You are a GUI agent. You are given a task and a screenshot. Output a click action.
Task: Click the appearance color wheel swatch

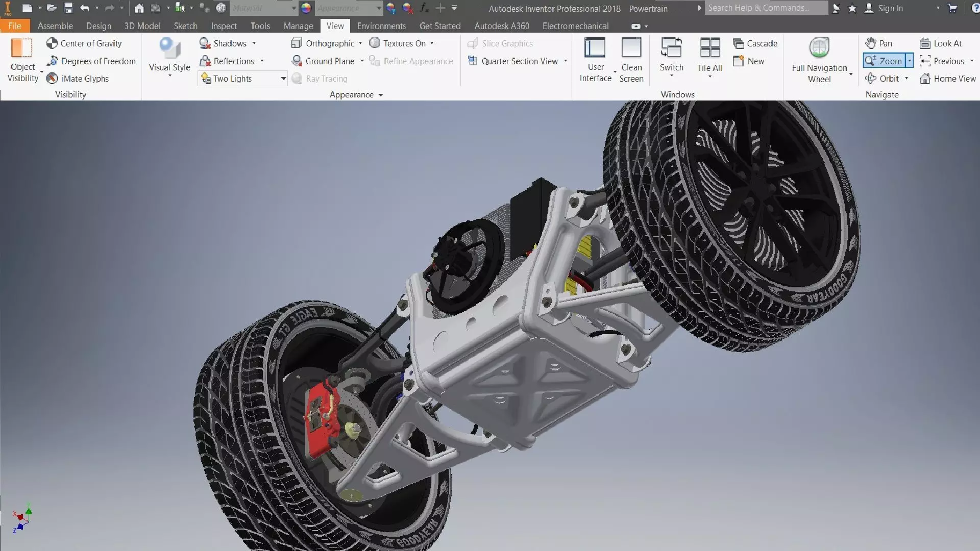coord(306,8)
